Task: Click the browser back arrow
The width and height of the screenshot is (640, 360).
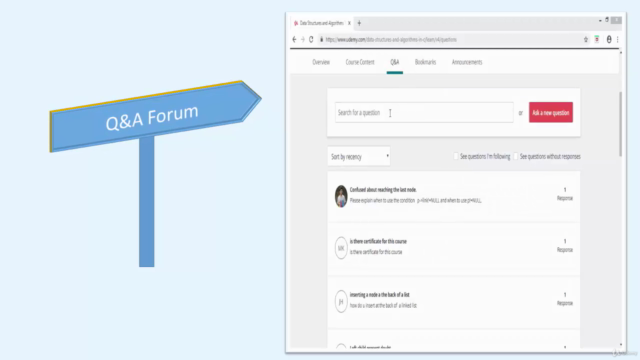Action: (294, 40)
